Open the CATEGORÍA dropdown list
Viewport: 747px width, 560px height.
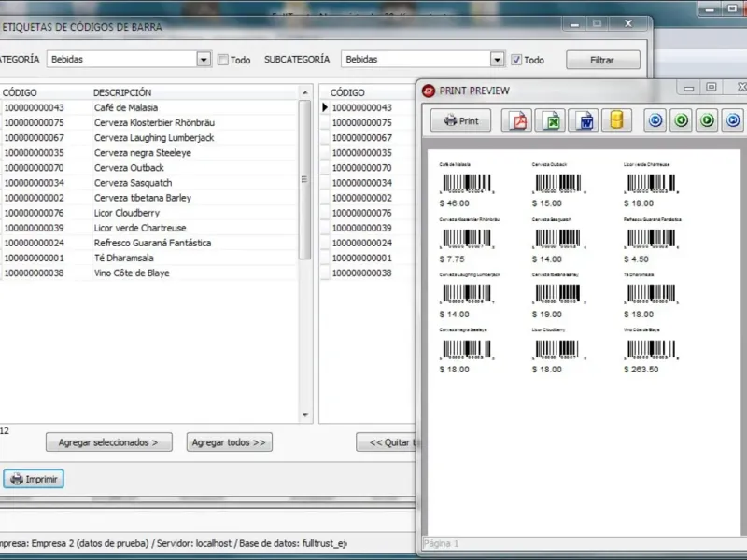(x=204, y=60)
